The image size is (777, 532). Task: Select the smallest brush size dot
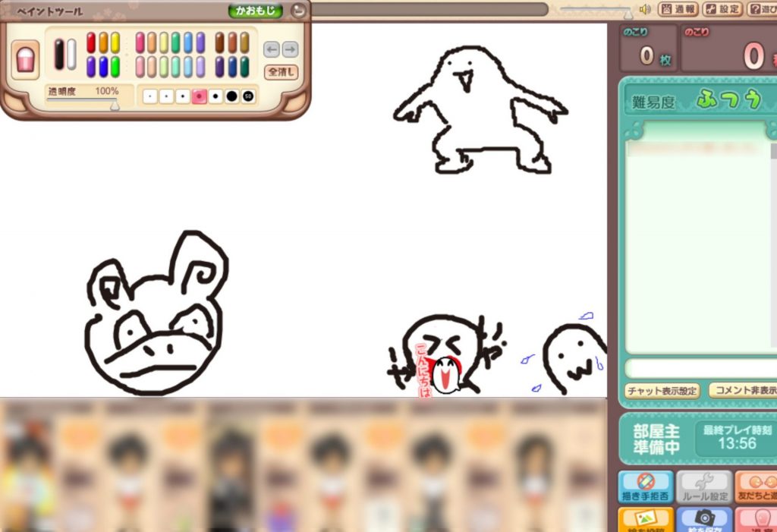coord(150,96)
